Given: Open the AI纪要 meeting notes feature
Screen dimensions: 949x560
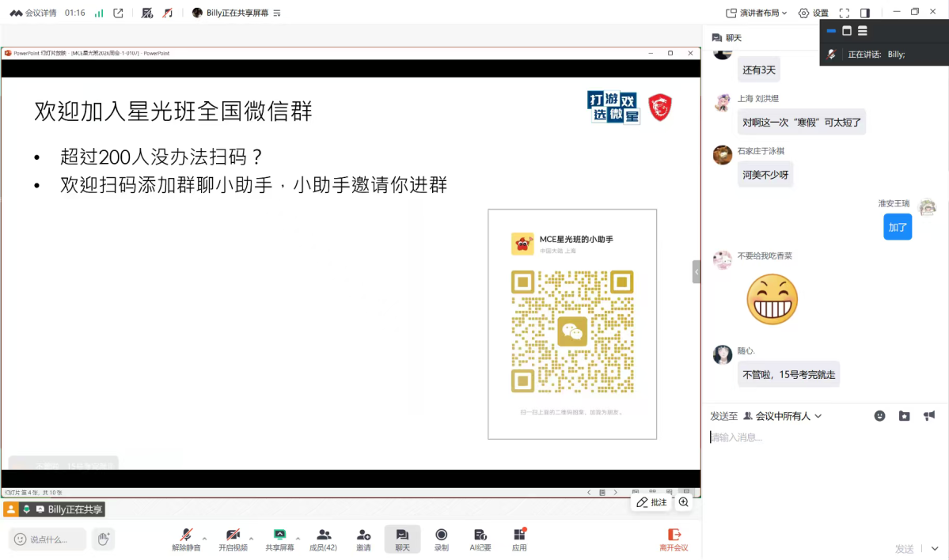Looking at the screenshot, I should pos(480,539).
